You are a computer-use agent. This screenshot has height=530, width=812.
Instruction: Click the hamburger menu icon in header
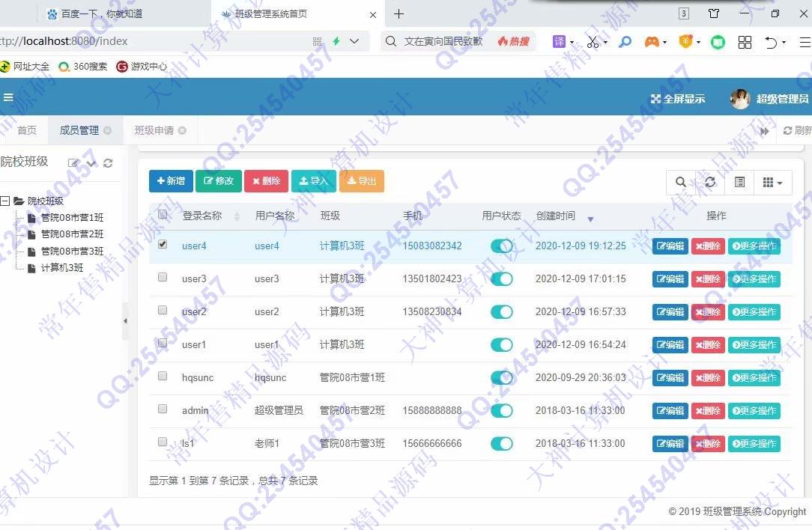[8, 97]
